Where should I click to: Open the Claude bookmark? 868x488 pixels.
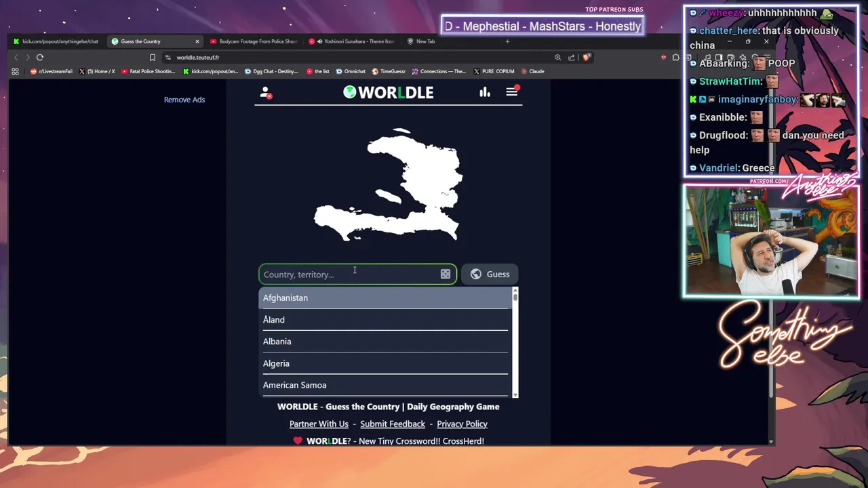click(532, 71)
